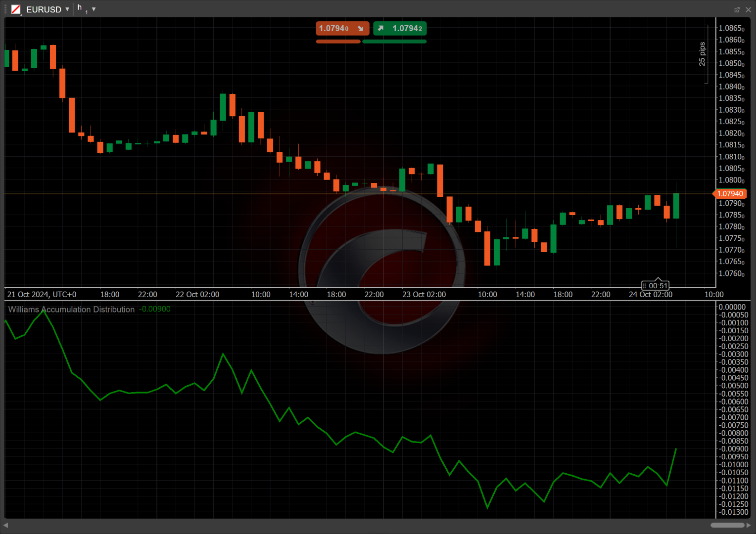Viewport: 756px width, 534px height.
Task: Click the 25 pips scale ruler
Action: pos(703,54)
